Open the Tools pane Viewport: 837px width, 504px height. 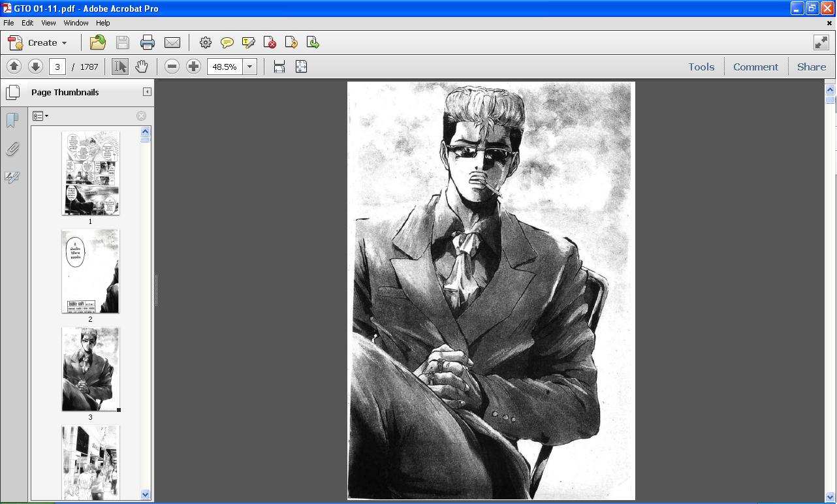pos(701,67)
